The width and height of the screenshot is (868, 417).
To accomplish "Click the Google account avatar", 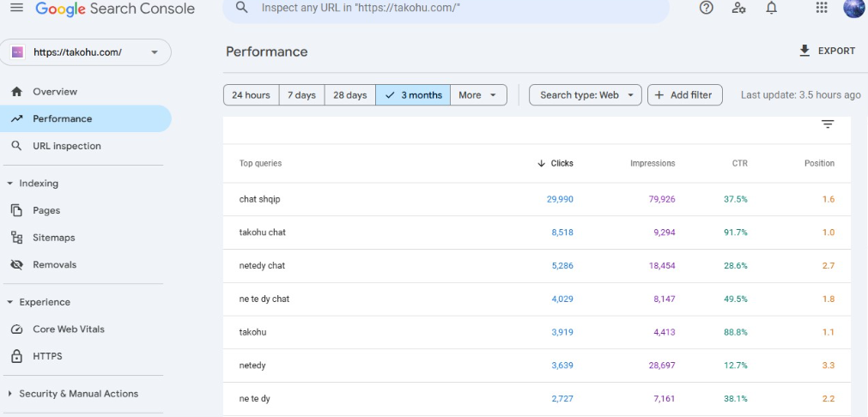I will [853, 8].
